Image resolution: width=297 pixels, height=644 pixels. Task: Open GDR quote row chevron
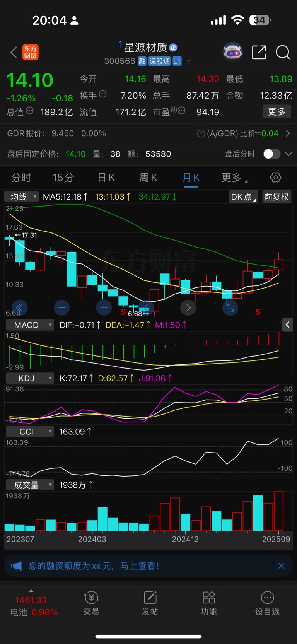(288, 133)
